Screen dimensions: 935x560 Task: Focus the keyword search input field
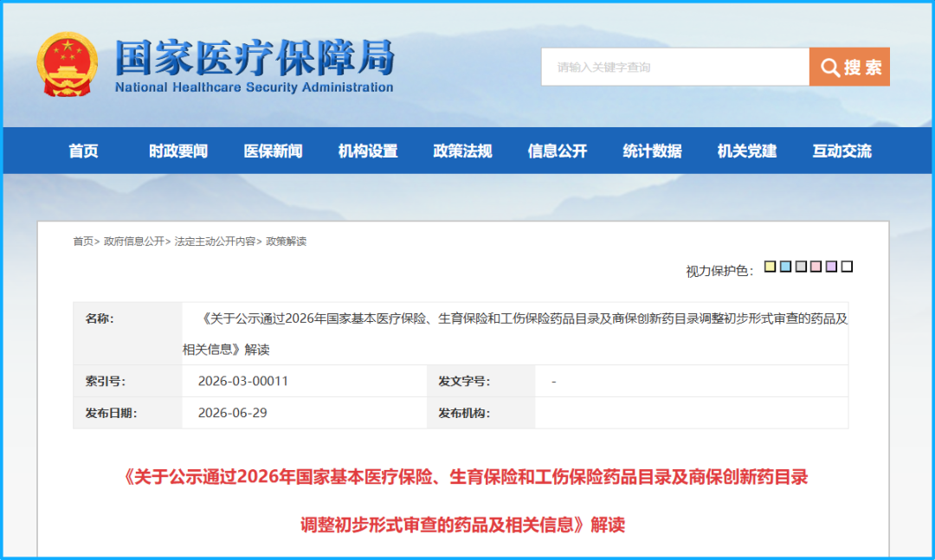coord(675,67)
